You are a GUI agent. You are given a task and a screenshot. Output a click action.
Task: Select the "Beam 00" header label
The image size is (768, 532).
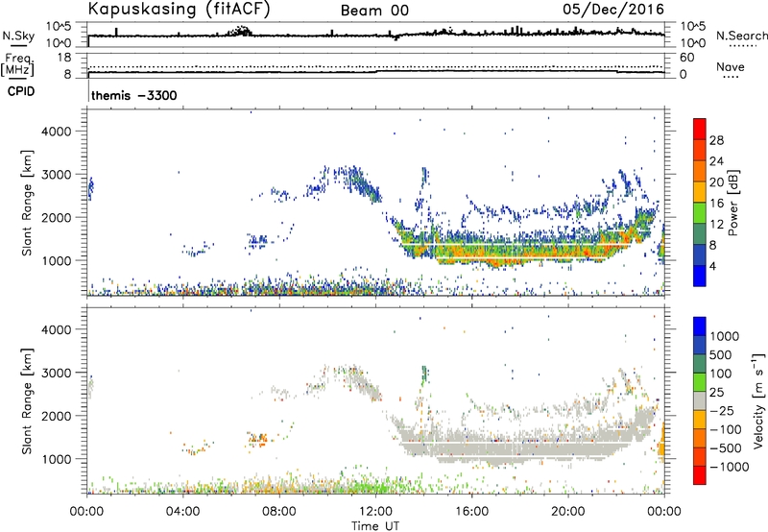coord(374,11)
